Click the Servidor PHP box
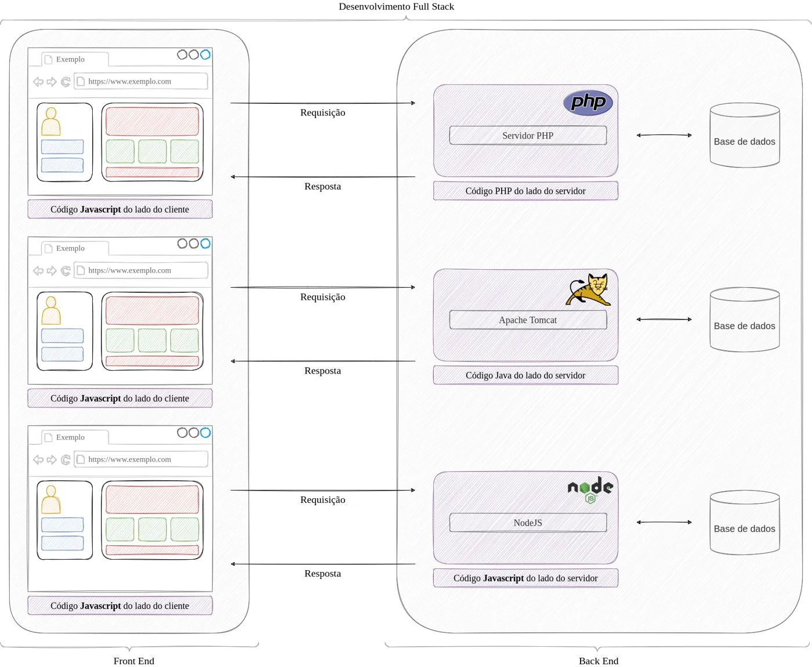The width and height of the screenshot is (812, 667). pyautogui.click(x=528, y=135)
